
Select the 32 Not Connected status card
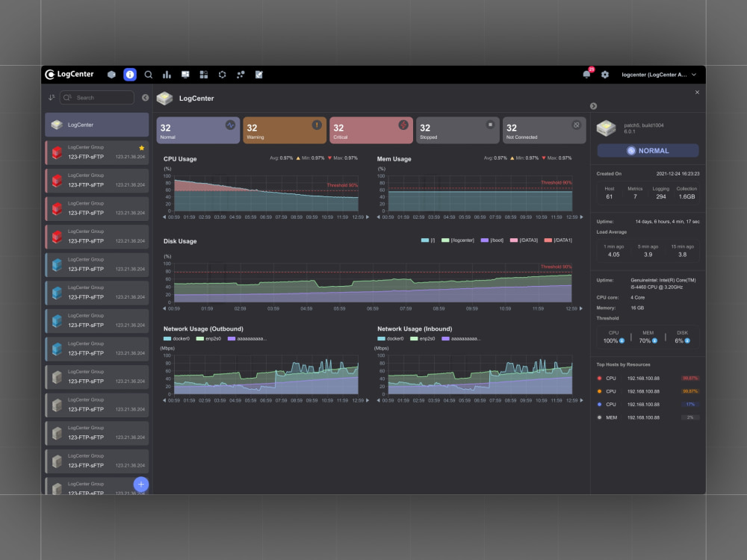click(x=544, y=130)
